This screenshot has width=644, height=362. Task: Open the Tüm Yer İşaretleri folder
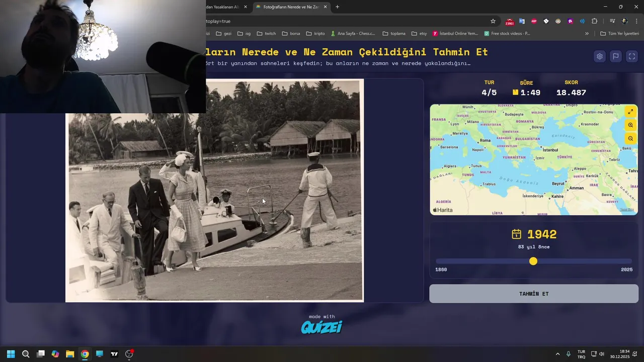point(619,34)
